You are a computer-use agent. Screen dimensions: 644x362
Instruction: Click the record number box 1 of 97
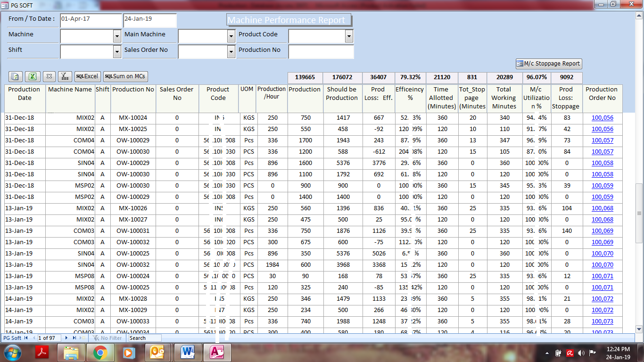(50, 338)
